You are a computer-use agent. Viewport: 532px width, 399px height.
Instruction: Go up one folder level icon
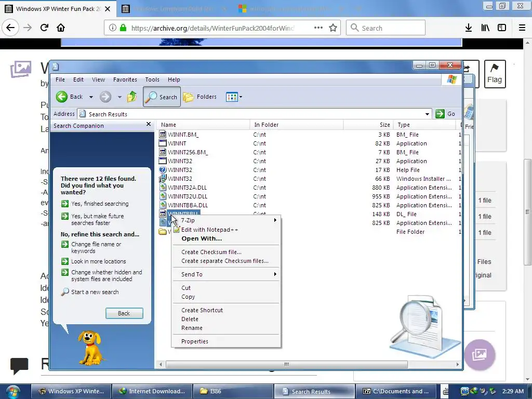pyautogui.click(x=132, y=97)
